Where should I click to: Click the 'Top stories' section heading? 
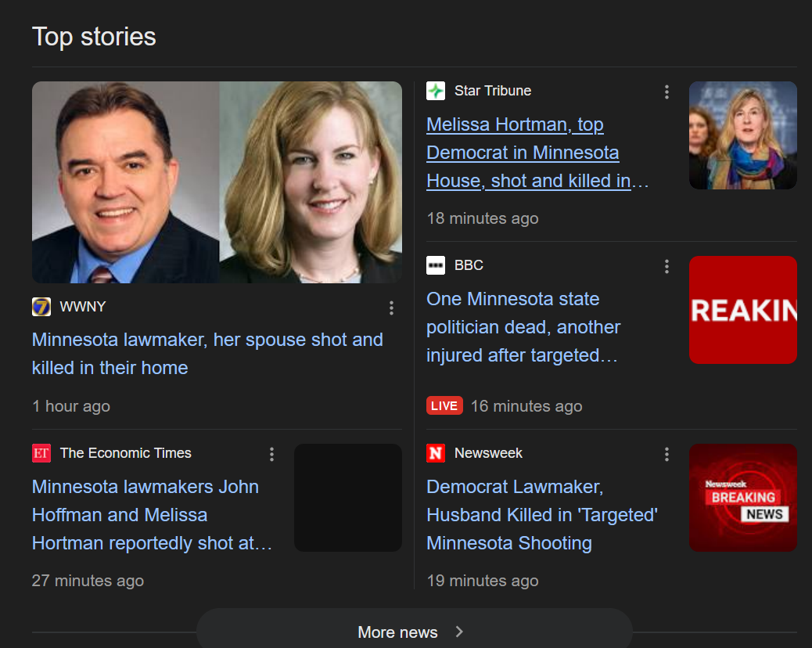(94, 37)
